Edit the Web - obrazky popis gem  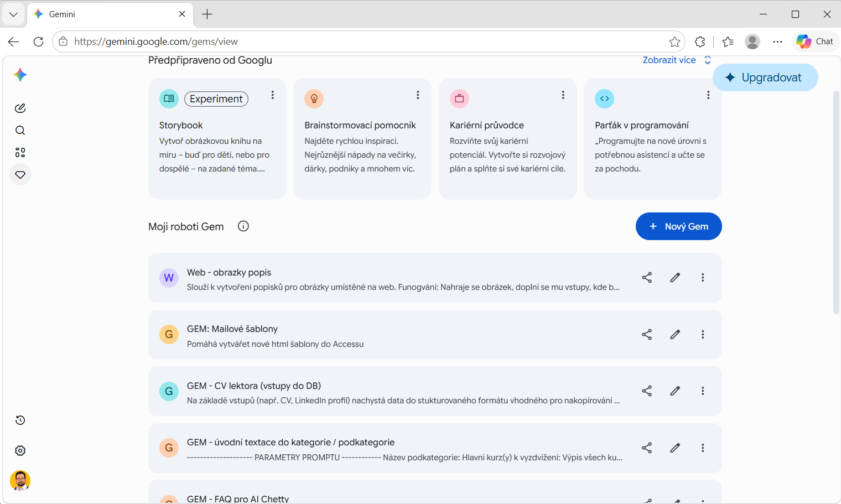pos(675,278)
